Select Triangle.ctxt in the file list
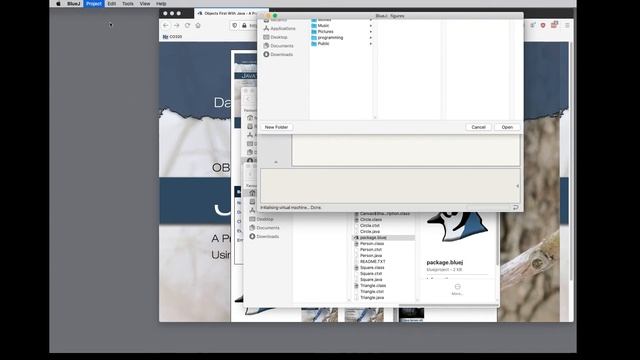This screenshot has height=360, width=640. 372,292
